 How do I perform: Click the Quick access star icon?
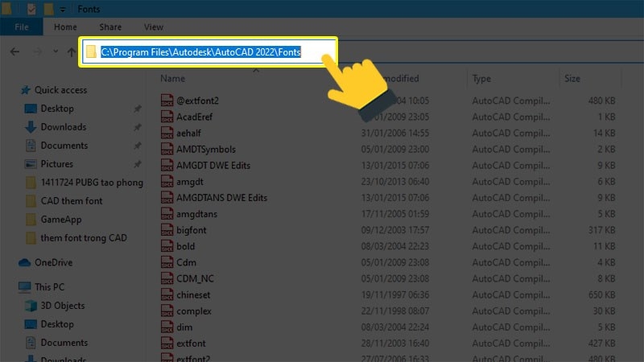pos(26,90)
